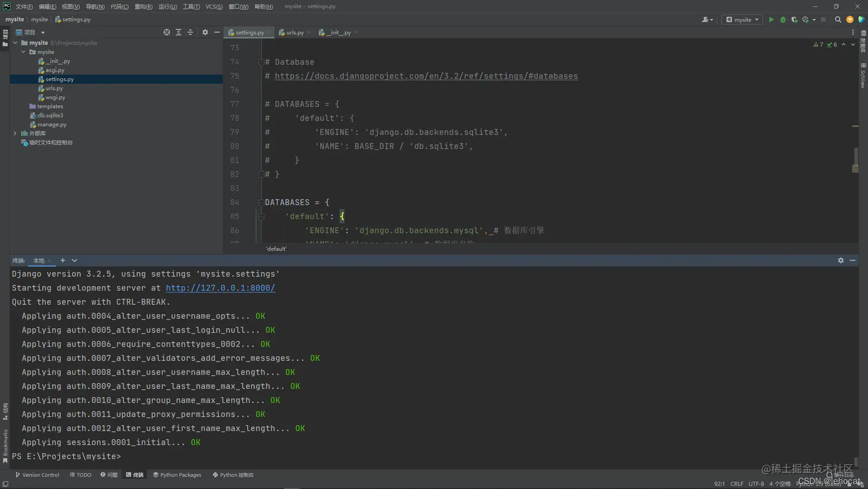Click the CRLF line separator status item
Viewport: 868px width, 489px height.
(737, 484)
